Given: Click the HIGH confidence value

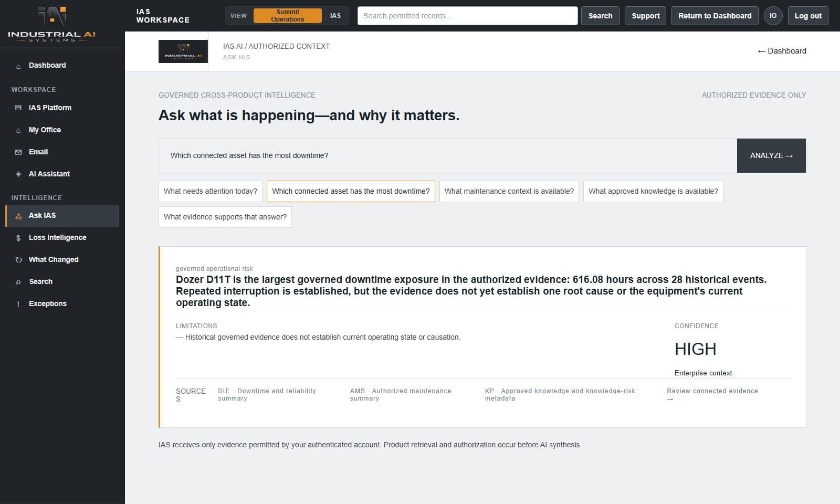Looking at the screenshot, I should [x=696, y=349].
